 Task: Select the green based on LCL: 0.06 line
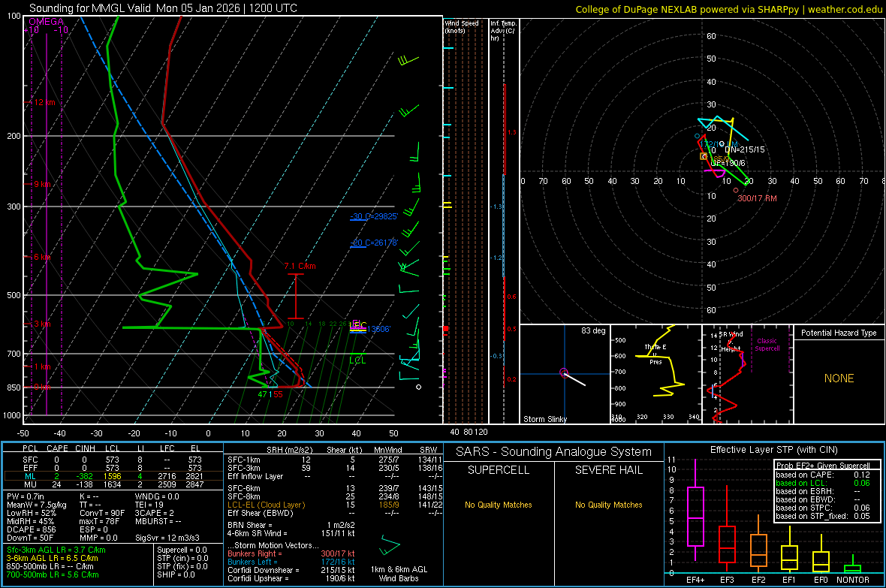823,483
